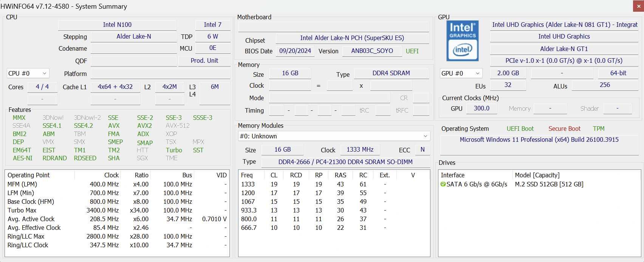Click the red Secure Boot label
The image size is (644, 262).
tap(564, 129)
